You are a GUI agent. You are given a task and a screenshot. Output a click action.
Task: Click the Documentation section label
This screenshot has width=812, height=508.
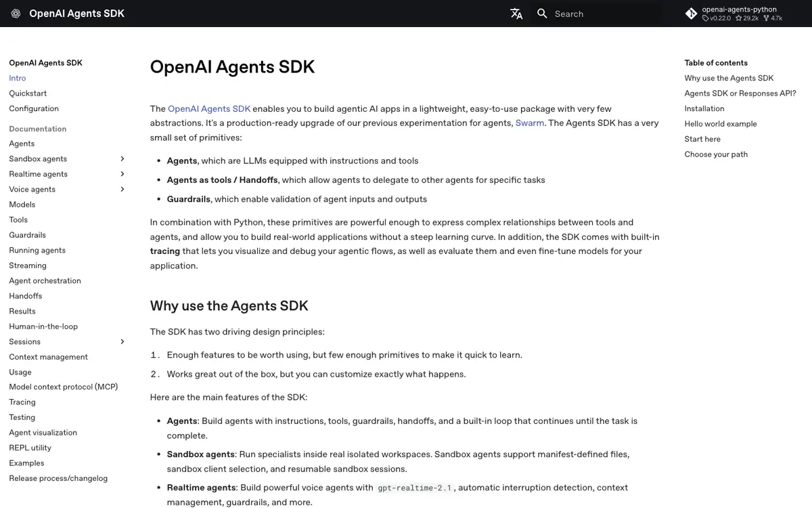click(x=38, y=129)
